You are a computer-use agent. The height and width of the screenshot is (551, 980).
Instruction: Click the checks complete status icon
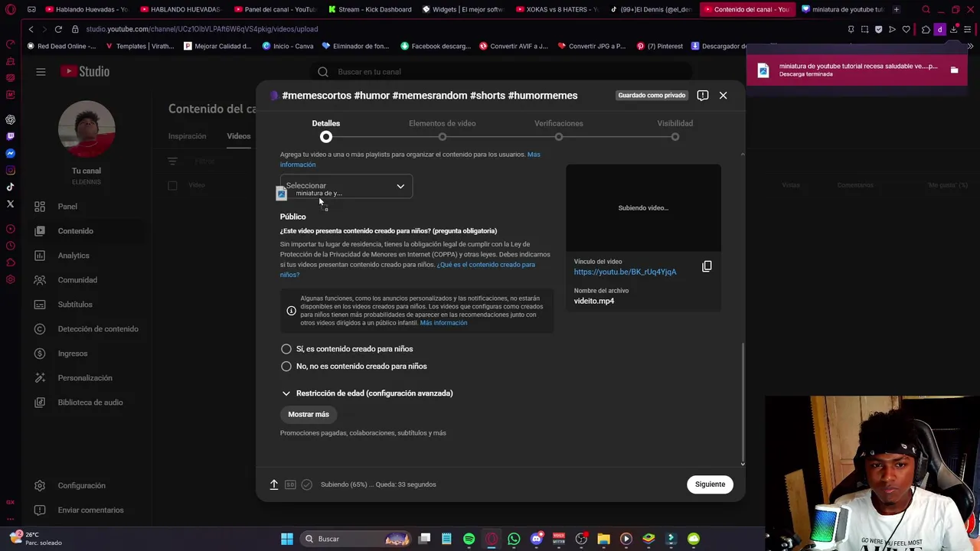307,484
